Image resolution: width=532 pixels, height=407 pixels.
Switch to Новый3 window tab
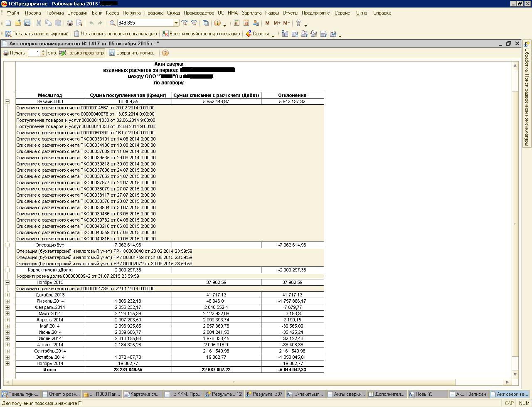pos(427,394)
